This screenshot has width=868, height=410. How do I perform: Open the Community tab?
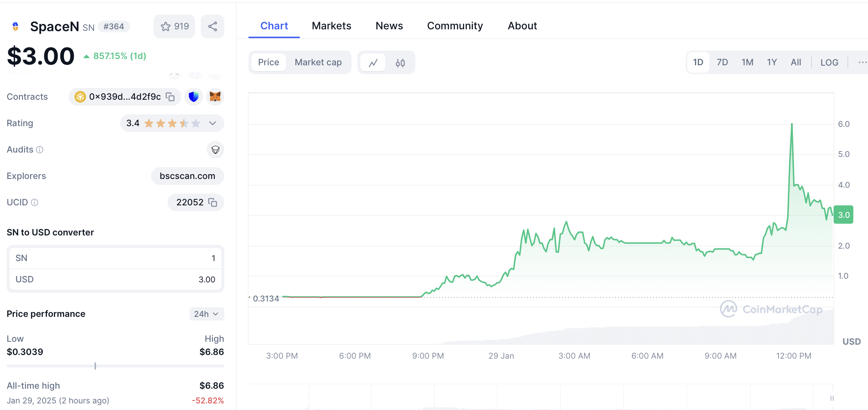tap(455, 26)
